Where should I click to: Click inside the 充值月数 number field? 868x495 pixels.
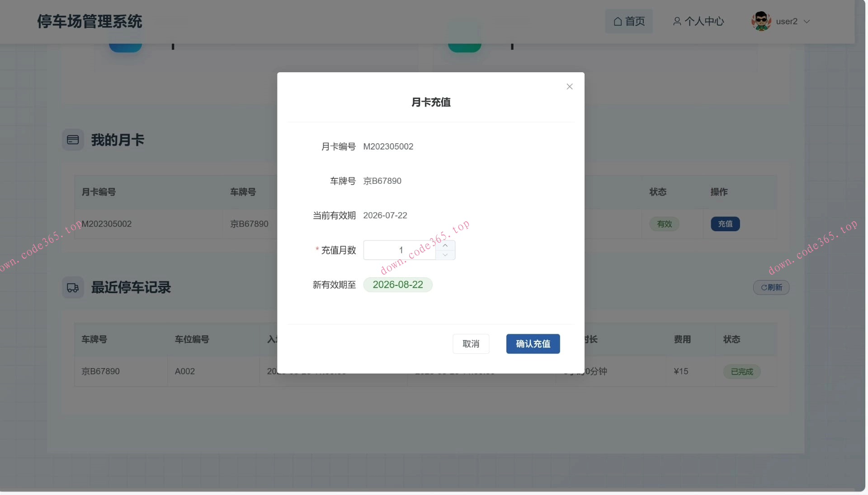tap(400, 250)
